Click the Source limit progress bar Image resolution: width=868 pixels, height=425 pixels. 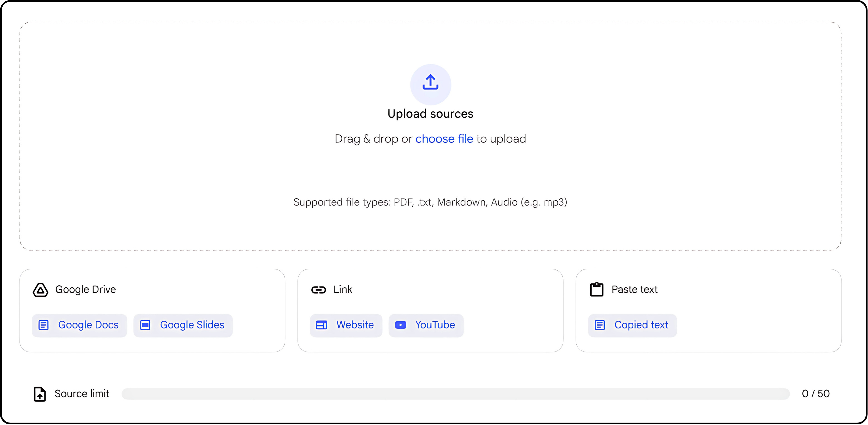456,394
